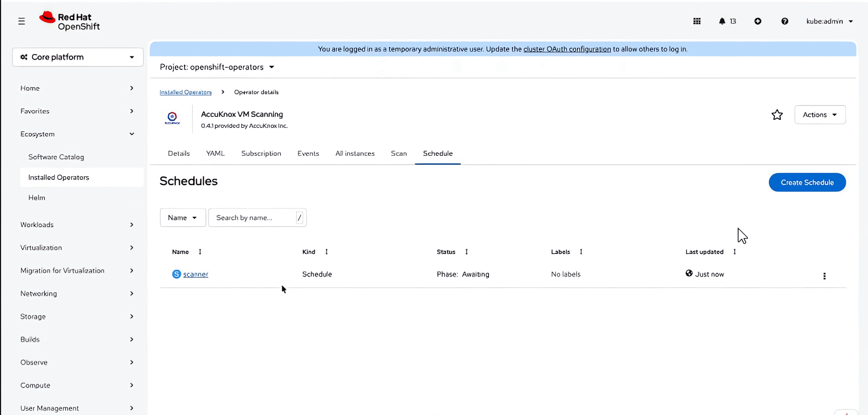Open the cluster OAuth configuration link

[x=567, y=49]
